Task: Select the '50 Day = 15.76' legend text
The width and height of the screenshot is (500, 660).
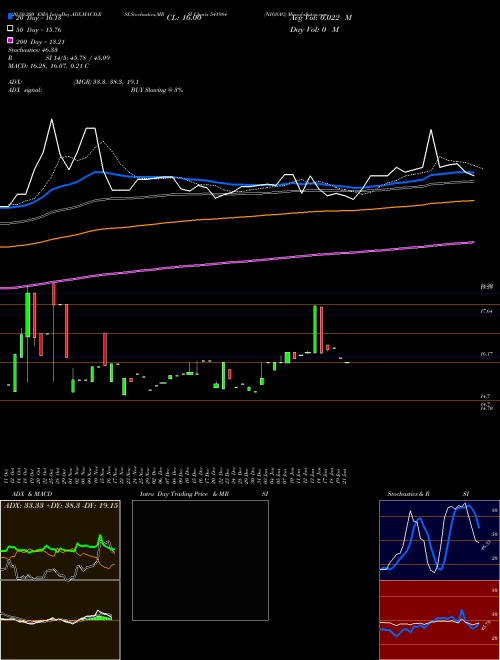Action: click(38, 29)
